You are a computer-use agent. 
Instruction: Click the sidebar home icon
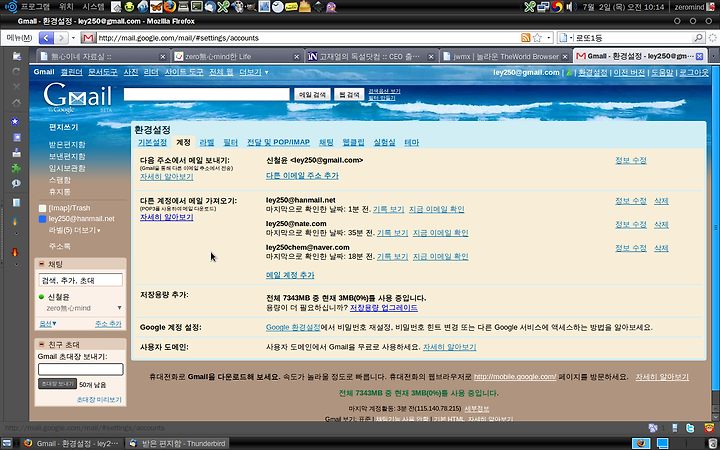tap(16, 102)
